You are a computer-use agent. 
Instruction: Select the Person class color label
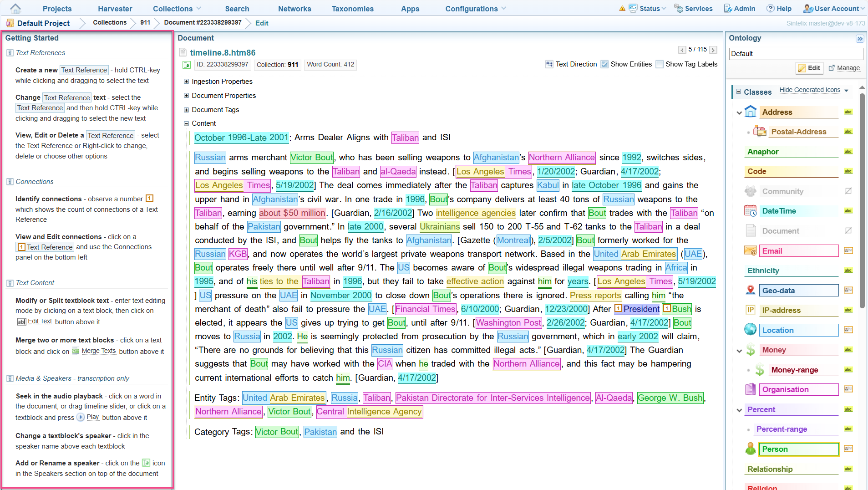798,449
